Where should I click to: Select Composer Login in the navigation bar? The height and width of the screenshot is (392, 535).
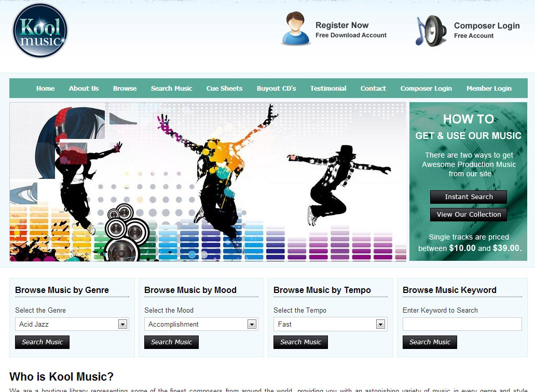pos(426,88)
